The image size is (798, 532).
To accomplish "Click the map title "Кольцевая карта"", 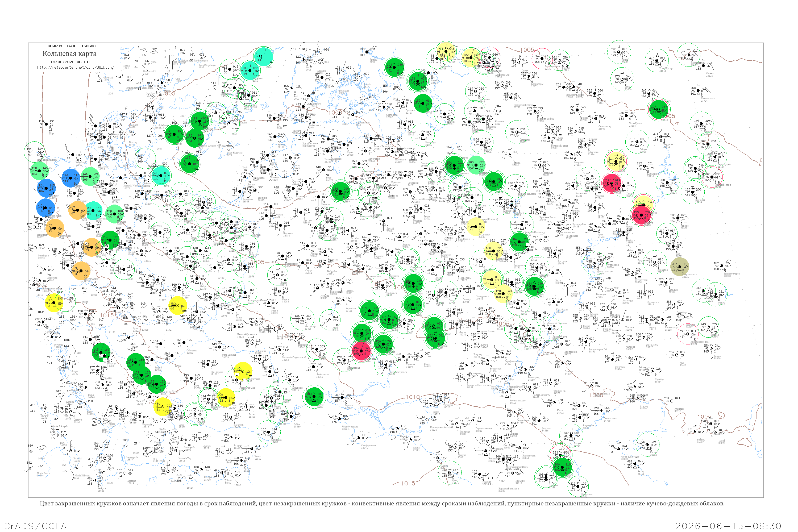I will 69,54.
